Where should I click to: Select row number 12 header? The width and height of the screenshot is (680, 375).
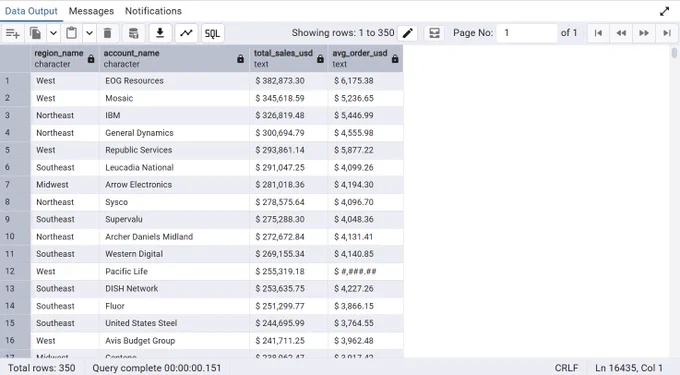click(x=15, y=271)
